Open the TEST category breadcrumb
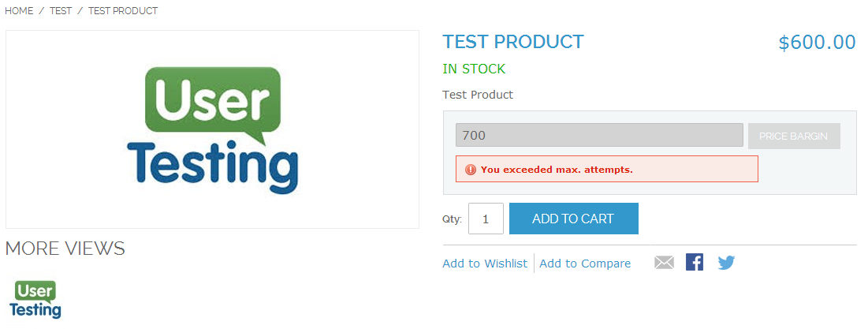 (x=61, y=11)
